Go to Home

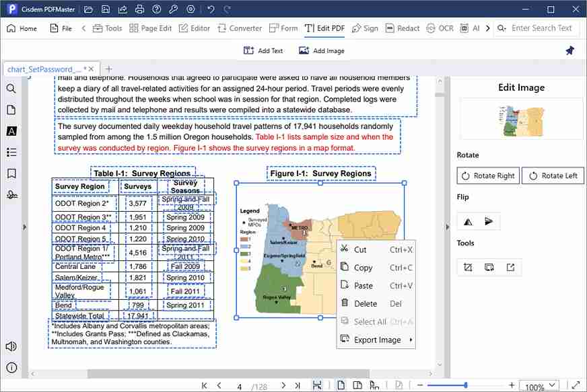(22, 28)
